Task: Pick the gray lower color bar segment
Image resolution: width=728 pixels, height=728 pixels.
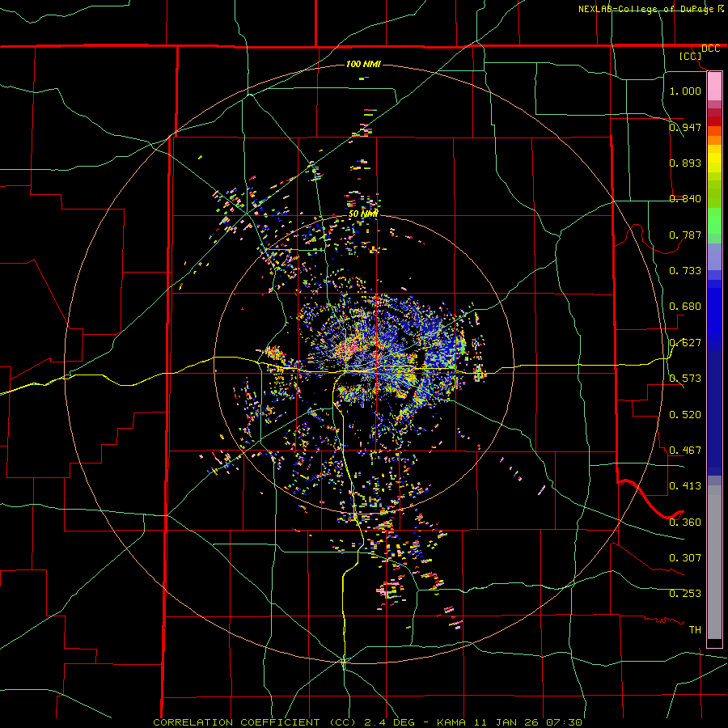Action: [x=714, y=562]
